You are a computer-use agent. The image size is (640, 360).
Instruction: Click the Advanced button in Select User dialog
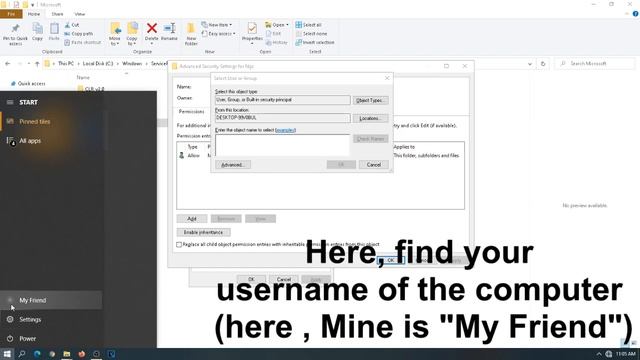click(233, 164)
